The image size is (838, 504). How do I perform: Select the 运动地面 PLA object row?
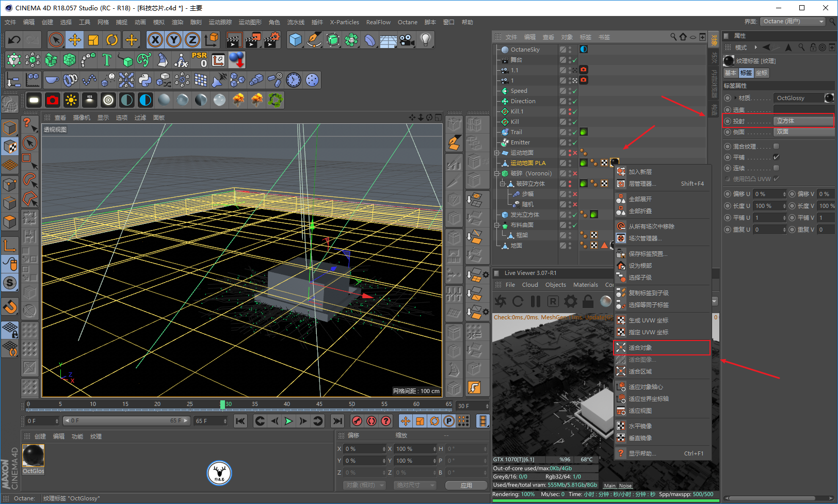528,163
